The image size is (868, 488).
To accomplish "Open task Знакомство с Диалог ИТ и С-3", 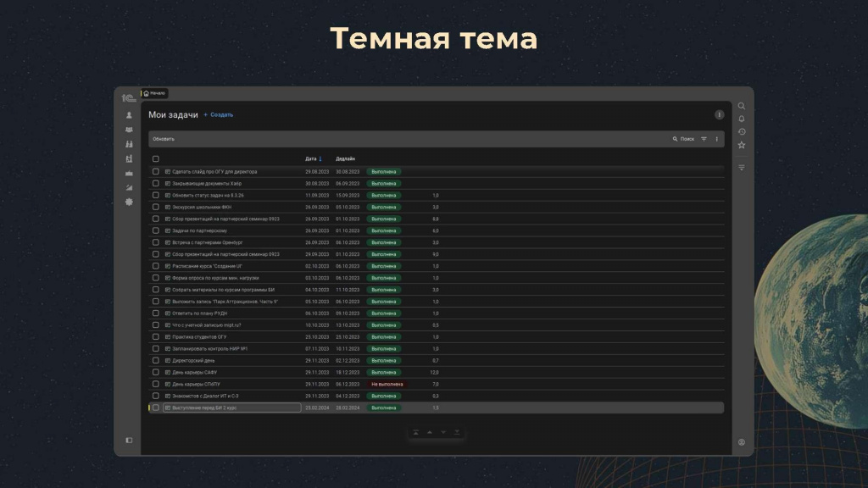I will tap(205, 396).
